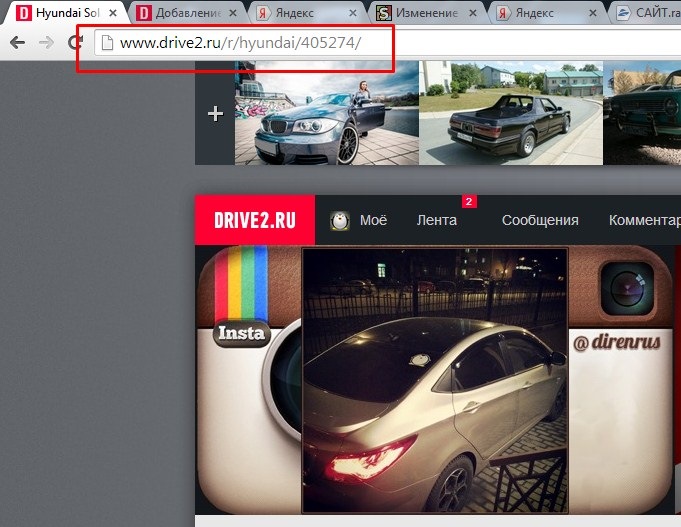Click the silver Hyundai night photo

pos(435,381)
